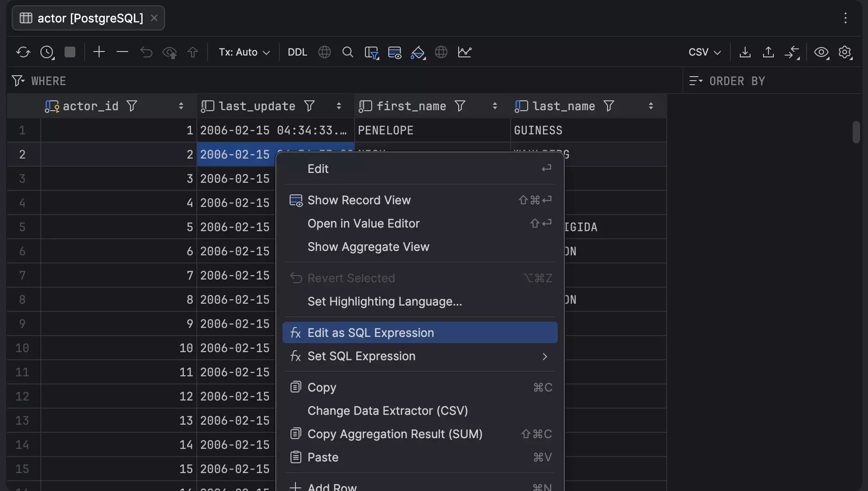Select the actor [PostgreSQL] tab
The image size is (868, 491).
[x=88, y=18]
